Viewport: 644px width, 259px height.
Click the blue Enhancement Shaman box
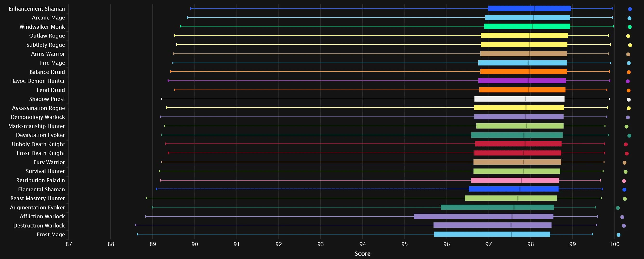tap(529, 8)
